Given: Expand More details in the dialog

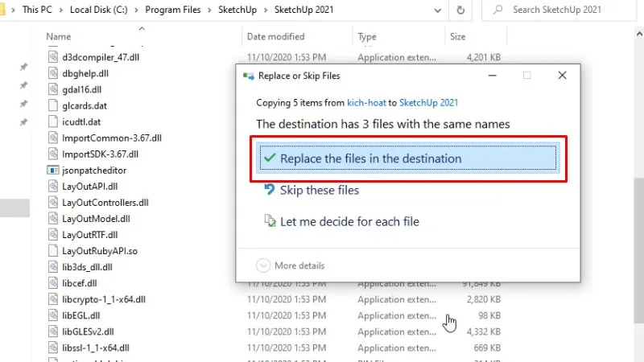Looking at the screenshot, I should [263, 265].
